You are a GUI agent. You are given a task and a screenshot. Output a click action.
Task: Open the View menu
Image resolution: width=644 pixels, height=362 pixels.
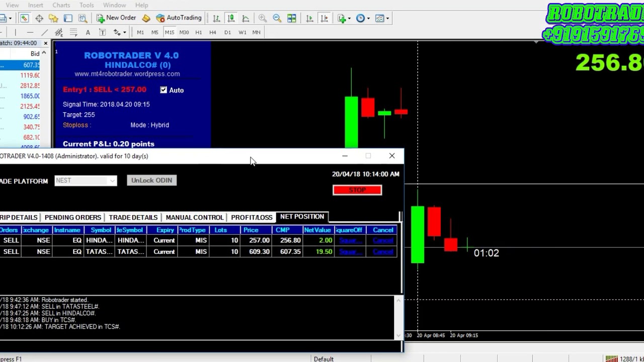(x=12, y=5)
